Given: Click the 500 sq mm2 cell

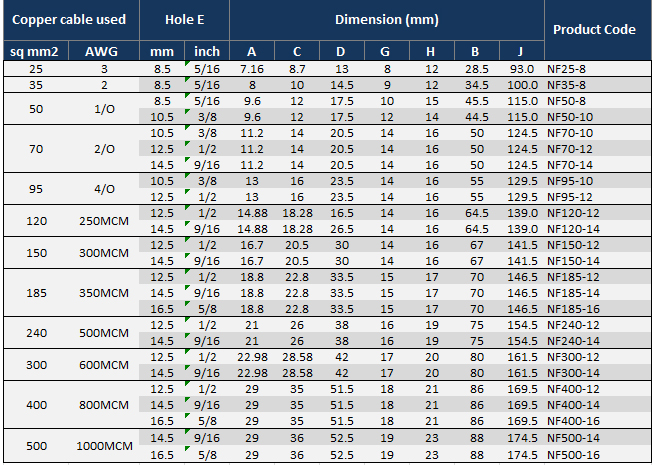Looking at the screenshot, I should 36,446.
